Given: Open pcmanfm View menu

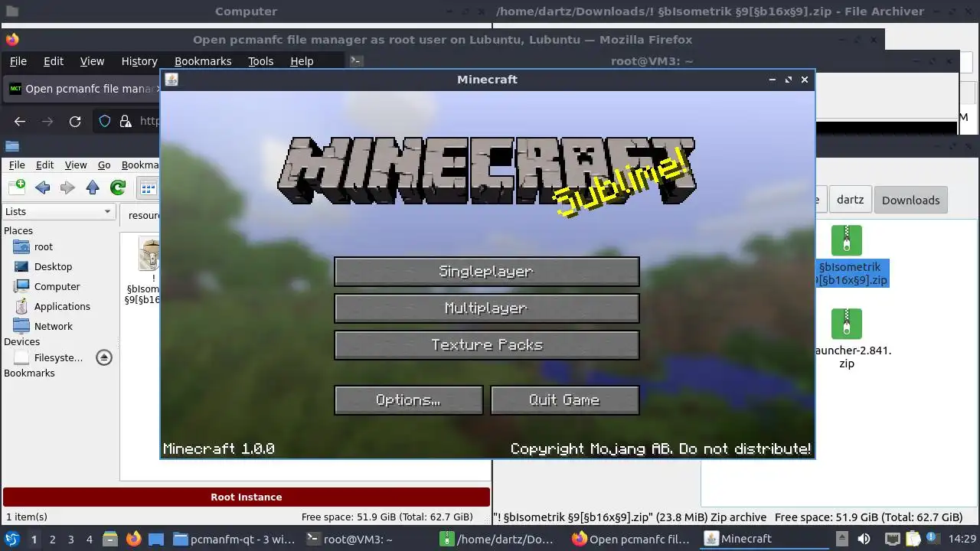Looking at the screenshot, I should pos(76,165).
